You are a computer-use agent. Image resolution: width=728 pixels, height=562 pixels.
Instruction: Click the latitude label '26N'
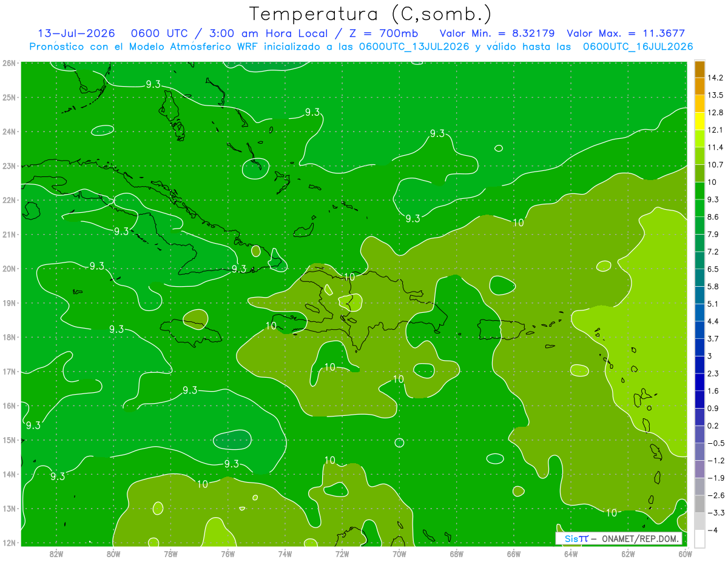pos(9,63)
